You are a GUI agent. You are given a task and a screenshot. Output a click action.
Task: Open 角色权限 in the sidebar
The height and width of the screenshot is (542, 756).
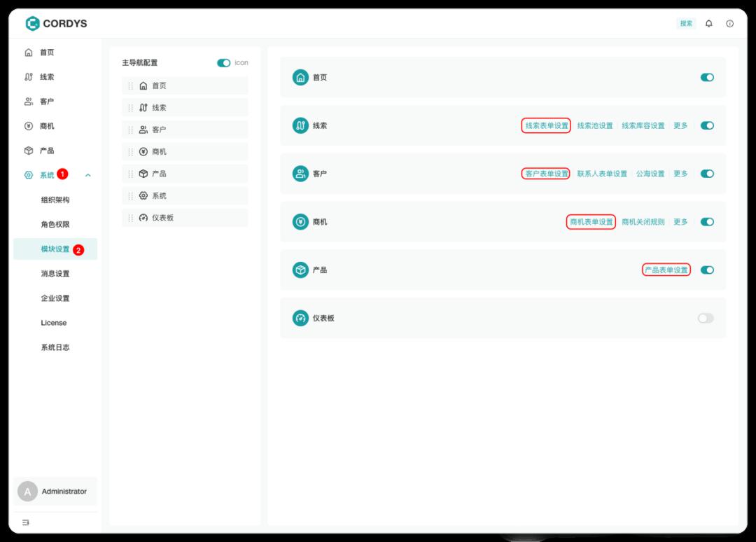coord(55,225)
